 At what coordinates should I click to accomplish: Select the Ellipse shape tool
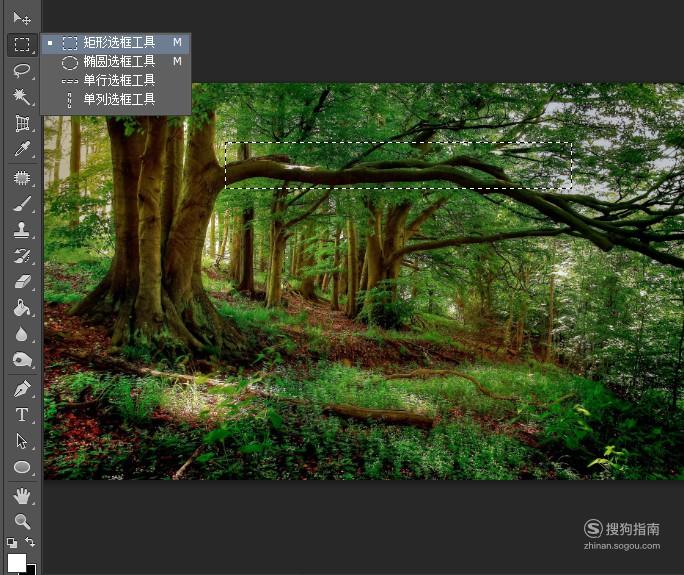(21, 467)
